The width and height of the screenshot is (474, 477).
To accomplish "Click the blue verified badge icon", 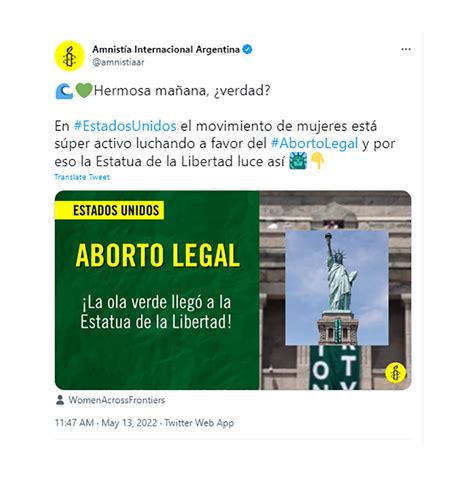I will 247,50.
